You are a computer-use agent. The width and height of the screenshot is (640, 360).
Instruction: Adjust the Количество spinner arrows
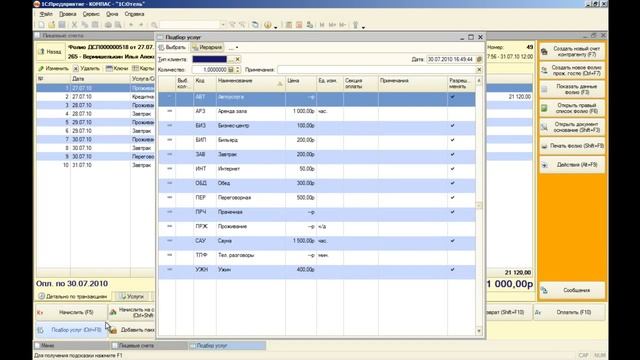coord(238,70)
